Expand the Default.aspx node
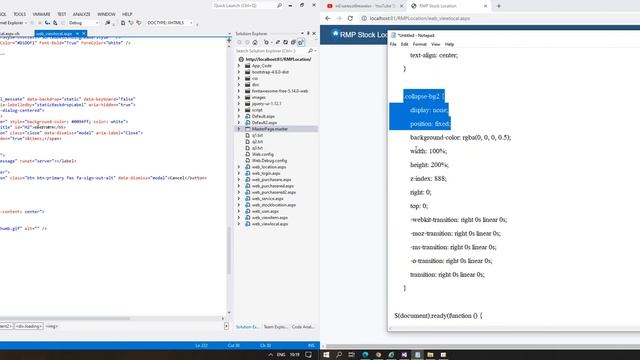Image resolution: width=640 pixels, height=360 pixels. pyautogui.click(x=239, y=116)
